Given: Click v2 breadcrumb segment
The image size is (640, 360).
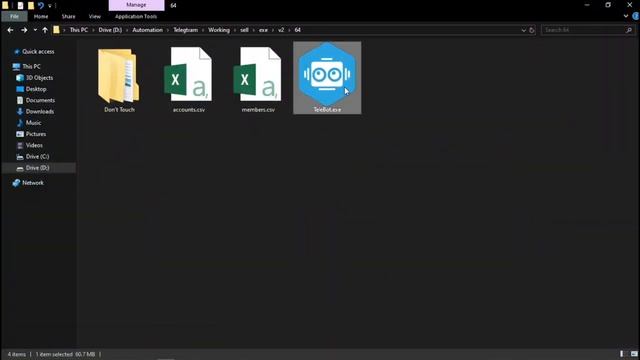Looking at the screenshot, I should tap(281, 30).
